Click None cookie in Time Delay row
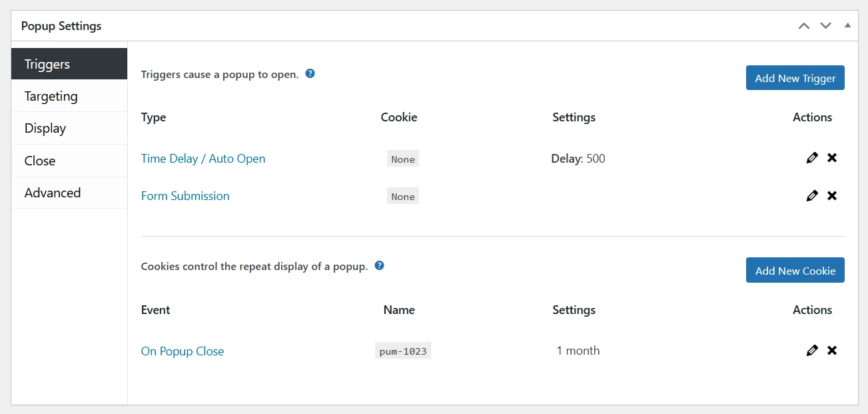 403,159
